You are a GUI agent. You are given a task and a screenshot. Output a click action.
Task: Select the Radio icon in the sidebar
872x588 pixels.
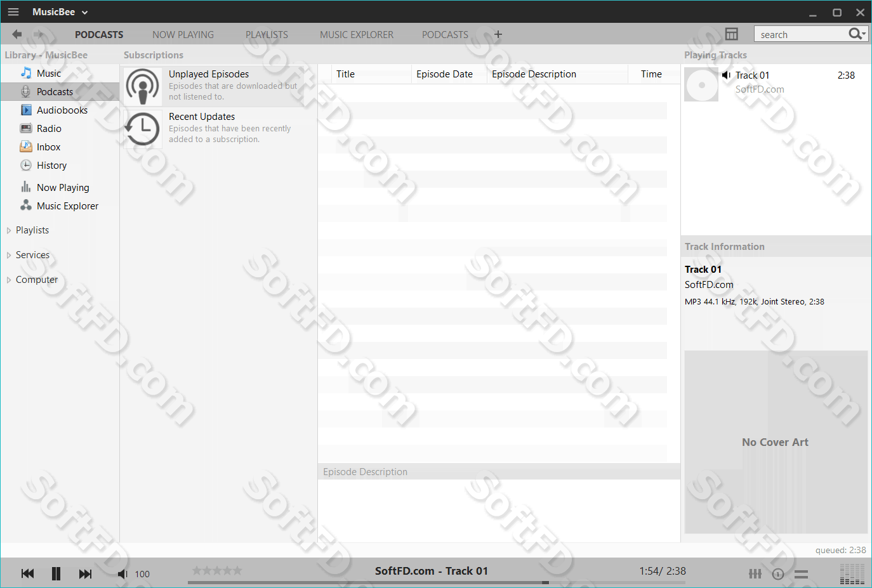pyautogui.click(x=26, y=128)
